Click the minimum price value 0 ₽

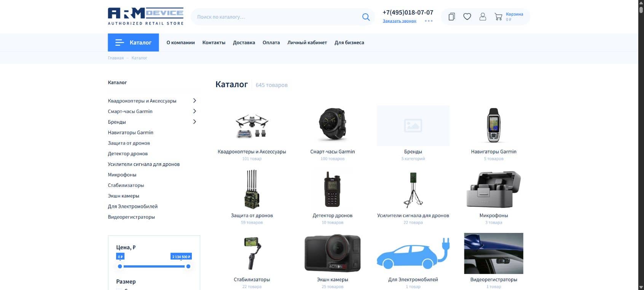coord(120,257)
